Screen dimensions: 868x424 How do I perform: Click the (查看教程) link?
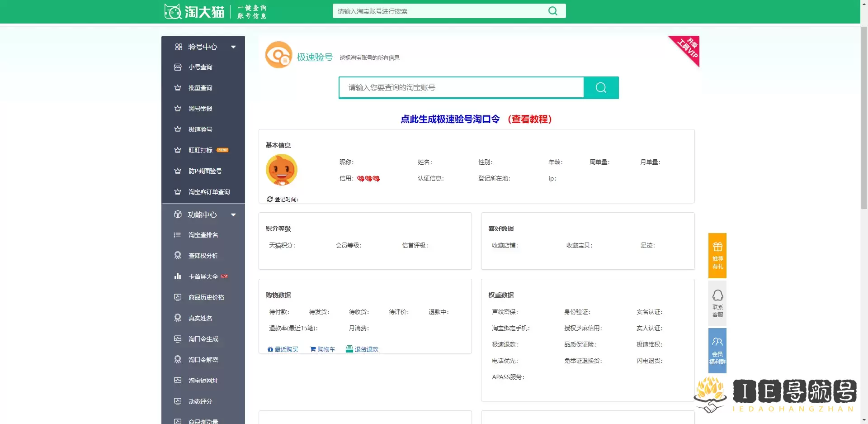pyautogui.click(x=529, y=119)
